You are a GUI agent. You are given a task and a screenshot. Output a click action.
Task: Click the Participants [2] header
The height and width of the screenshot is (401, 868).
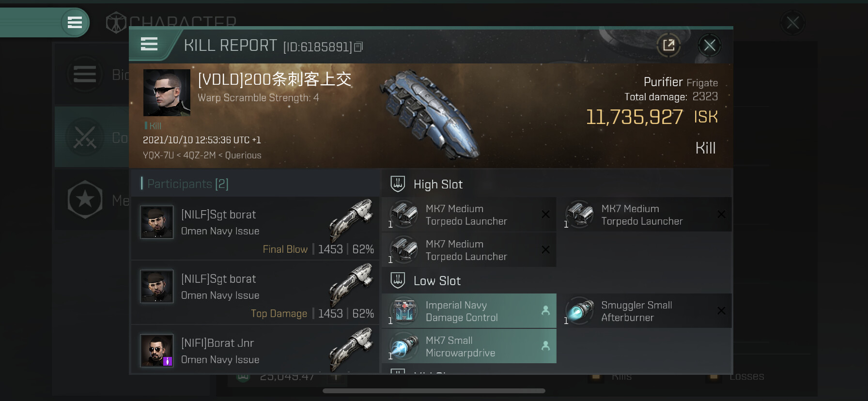187,184
